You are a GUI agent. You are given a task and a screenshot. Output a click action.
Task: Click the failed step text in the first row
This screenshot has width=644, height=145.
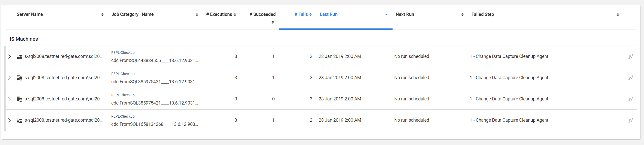509,56
